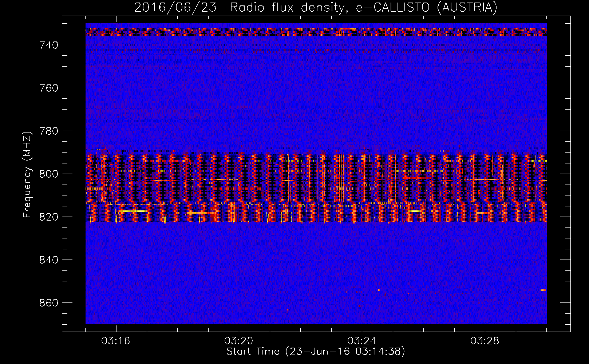Viewport: 589px width, 364px height.
Task: Click the 740 frequency tick label
Action: (x=49, y=45)
